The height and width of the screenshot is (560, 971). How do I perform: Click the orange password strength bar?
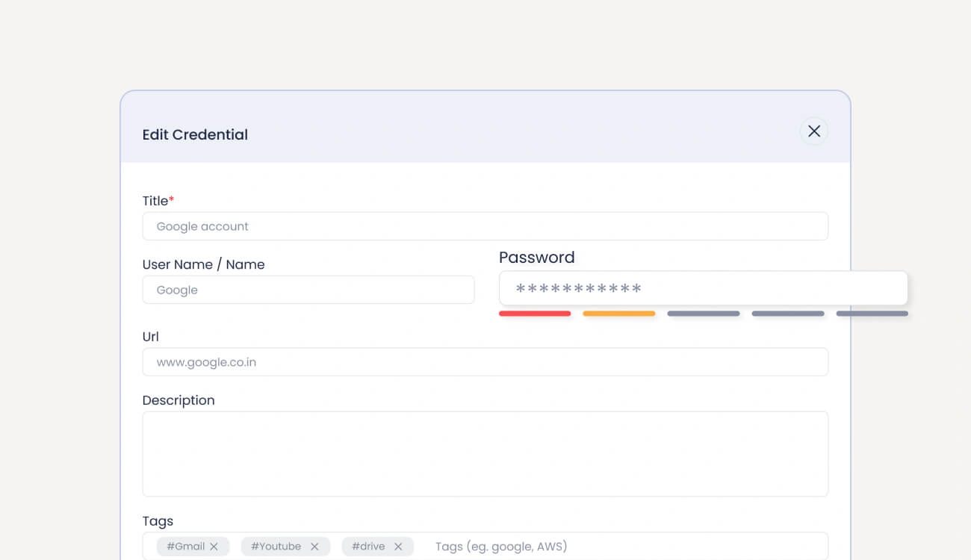point(619,314)
